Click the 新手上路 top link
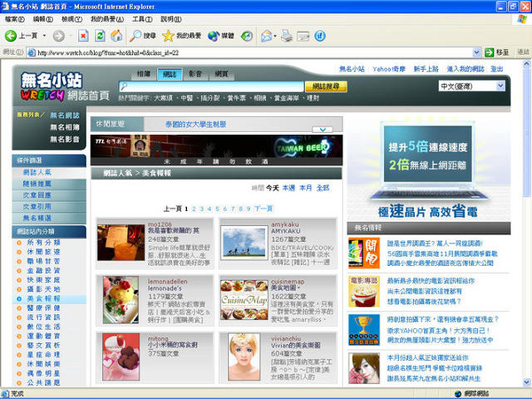 tap(426, 69)
